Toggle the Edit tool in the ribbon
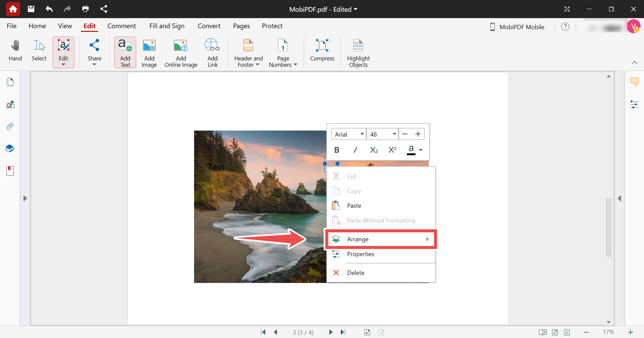This screenshot has width=644, height=338. (x=63, y=52)
